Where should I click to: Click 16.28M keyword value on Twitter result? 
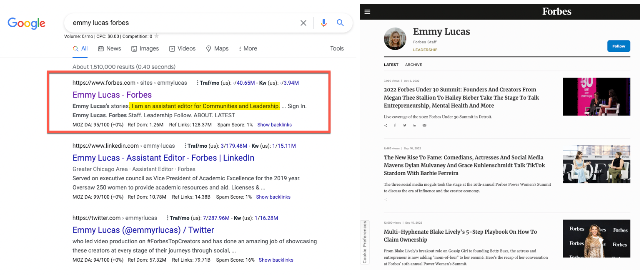coord(269,218)
